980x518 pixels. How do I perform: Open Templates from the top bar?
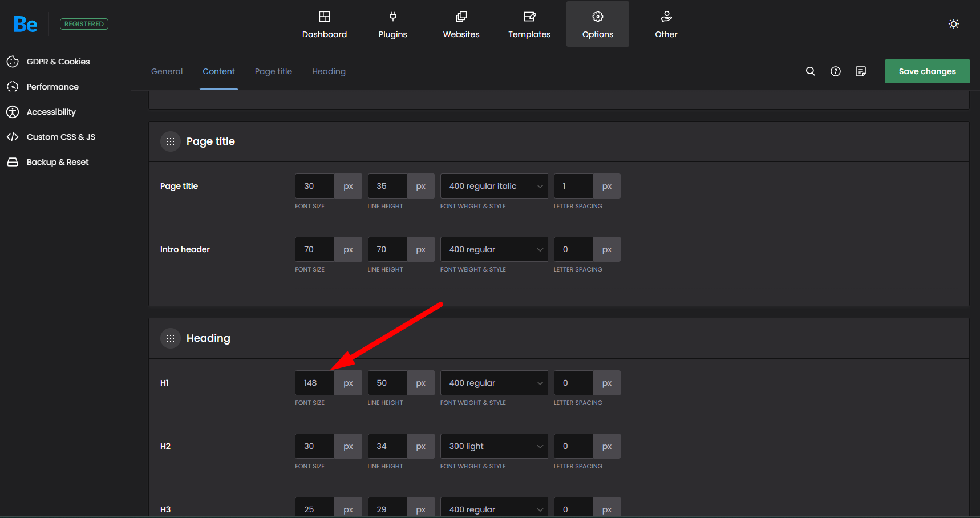click(529, 25)
